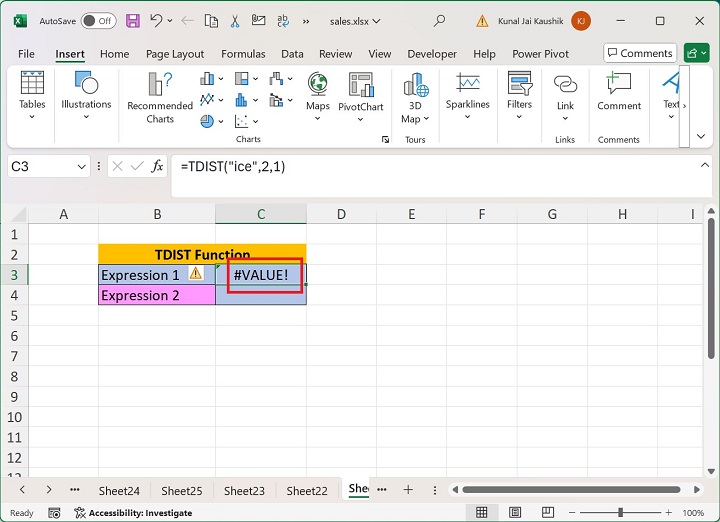
Task: Switch to Page Layout view icon
Action: click(x=515, y=512)
